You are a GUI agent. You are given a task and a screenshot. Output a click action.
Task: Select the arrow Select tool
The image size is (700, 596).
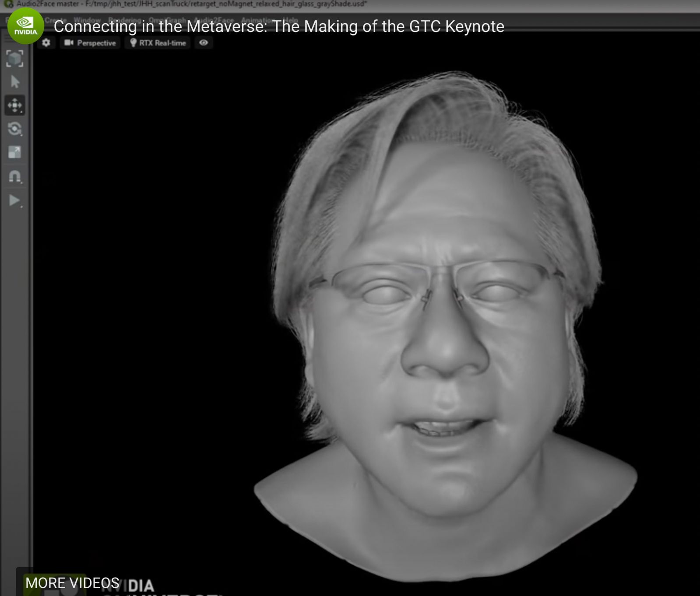point(15,82)
